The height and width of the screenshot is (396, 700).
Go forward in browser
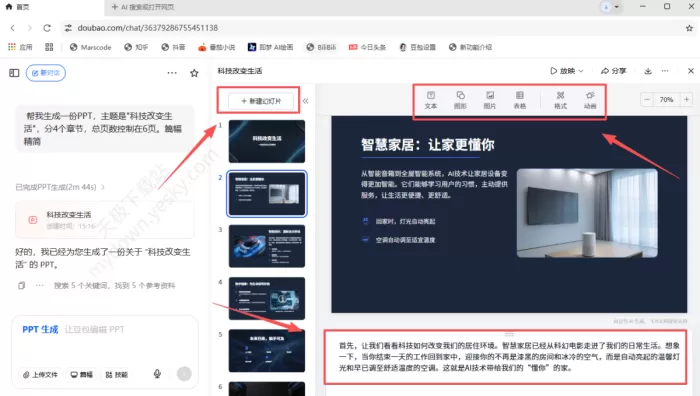pyautogui.click(x=29, y=28)
